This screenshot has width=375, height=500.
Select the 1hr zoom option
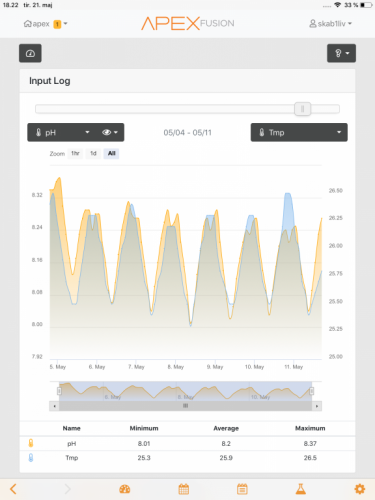pyautogui.click(x=75, y=153)
